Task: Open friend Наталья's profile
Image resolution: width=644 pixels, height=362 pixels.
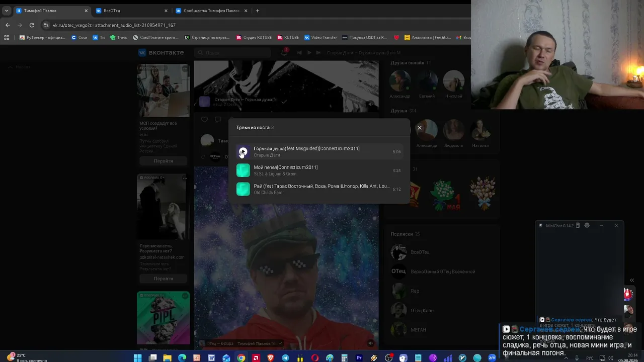Action: 480,130
